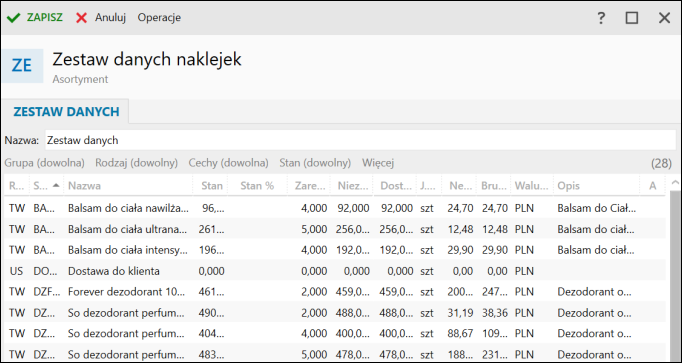
Task: Open the Cechy (dowolna) filter dropdown
Action: point(228,163)
